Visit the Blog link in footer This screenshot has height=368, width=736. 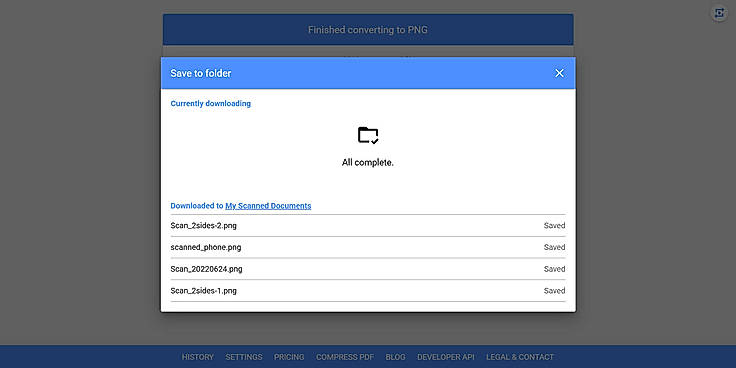click(x=395, y=357)
